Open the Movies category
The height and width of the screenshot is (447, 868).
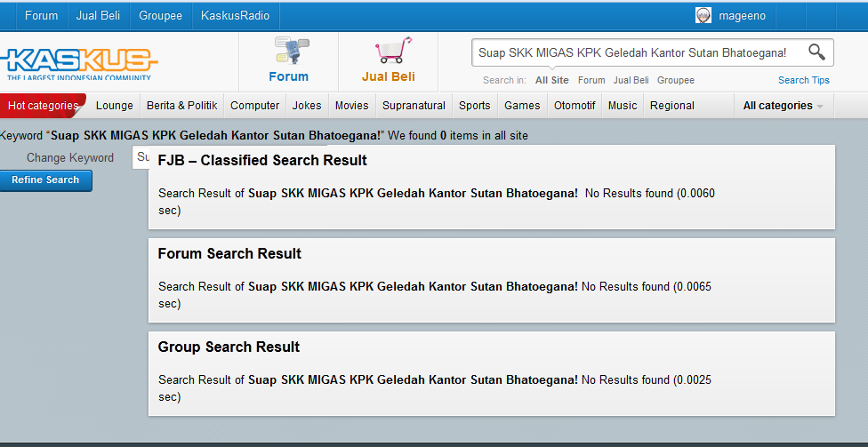click(x=351, y=106)
